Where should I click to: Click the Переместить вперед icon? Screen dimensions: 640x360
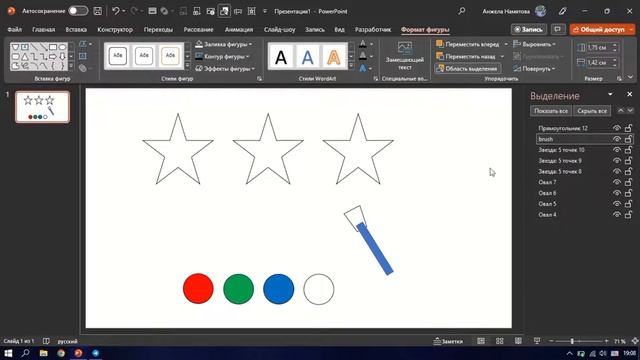tap(440, 44)
